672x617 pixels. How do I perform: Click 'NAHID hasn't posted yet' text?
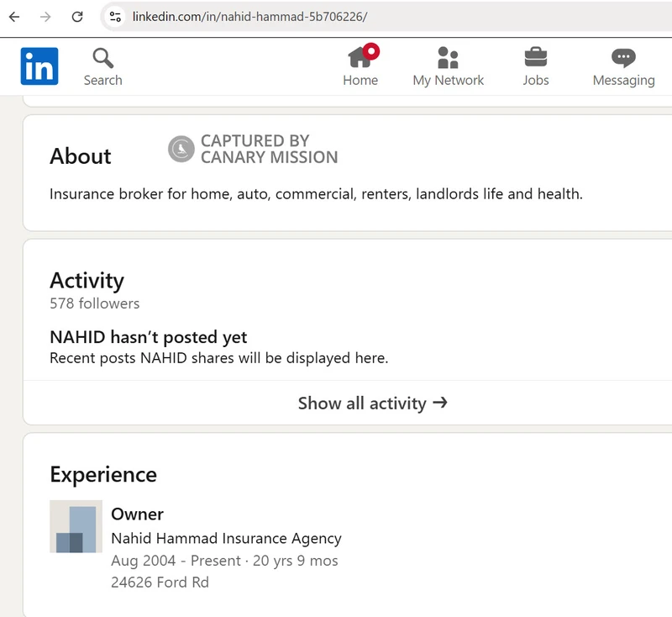click(149, 337)
